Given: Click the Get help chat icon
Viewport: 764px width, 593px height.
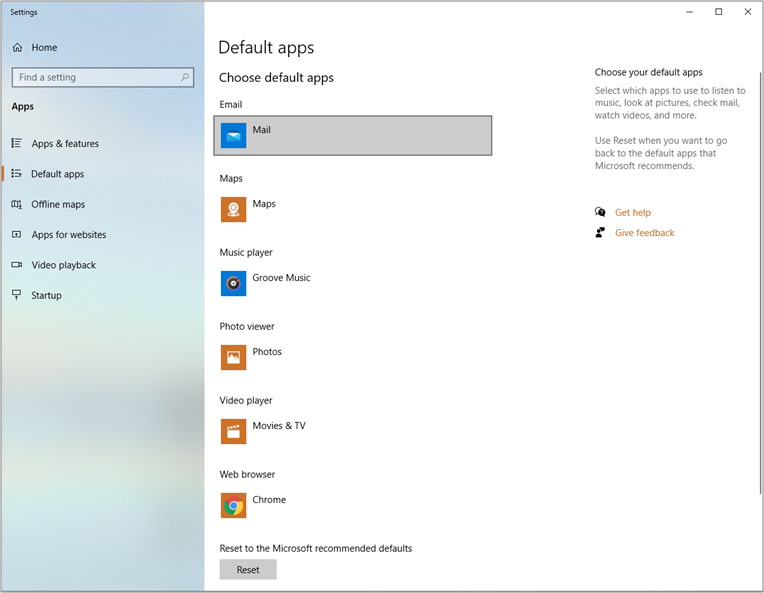Looking at the screenshot, I should tap(600, 212).
